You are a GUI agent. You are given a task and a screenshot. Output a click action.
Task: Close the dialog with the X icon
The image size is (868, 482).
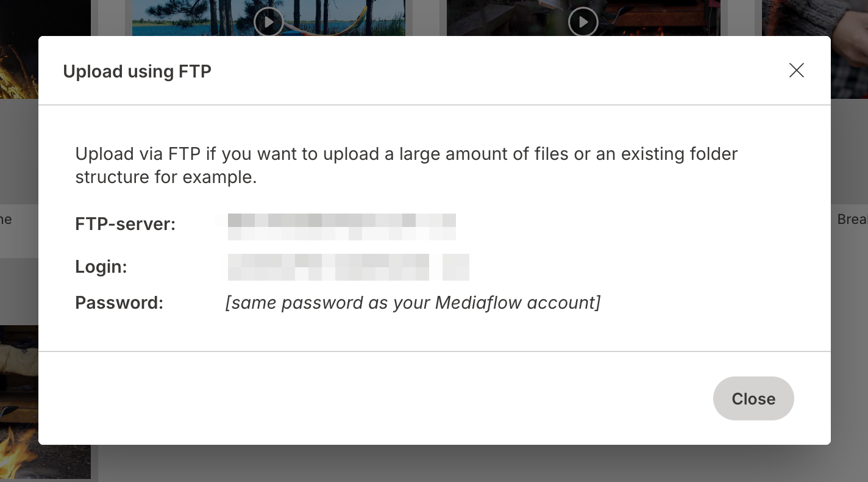(x=796, y=71)
